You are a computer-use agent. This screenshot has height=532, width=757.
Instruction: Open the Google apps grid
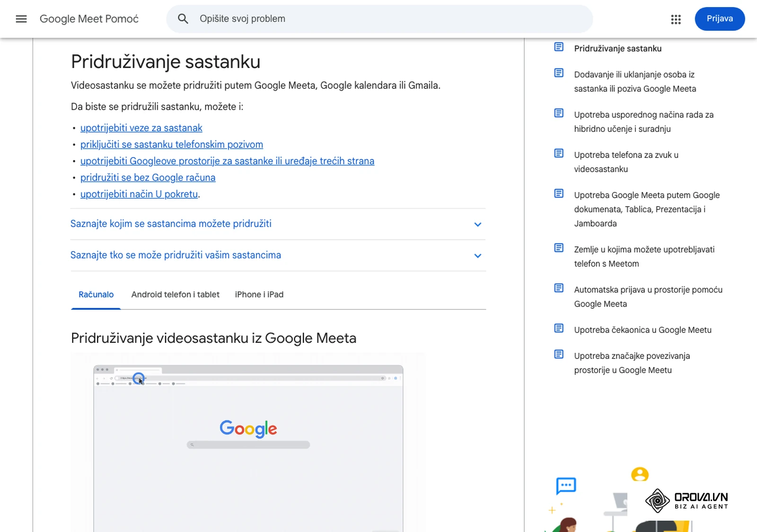(x=676, y=19)
